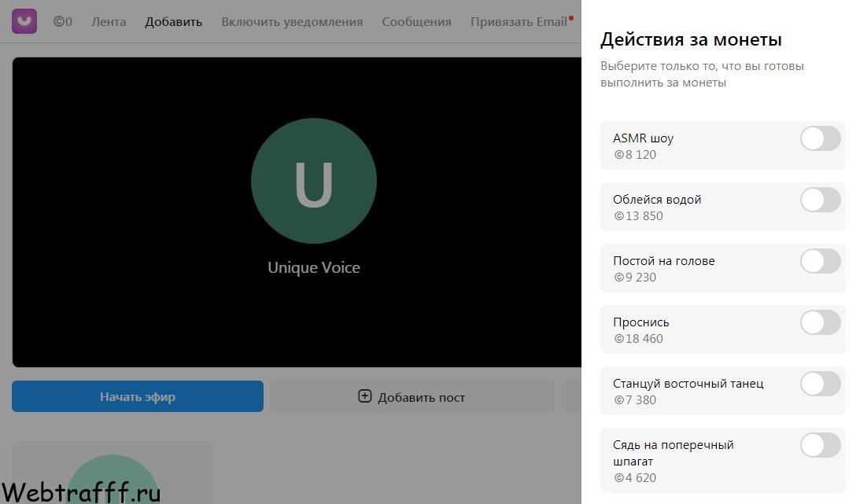
Task: Toggle Сядь на поперечный шпагат
Action: [x=820, y=445]
